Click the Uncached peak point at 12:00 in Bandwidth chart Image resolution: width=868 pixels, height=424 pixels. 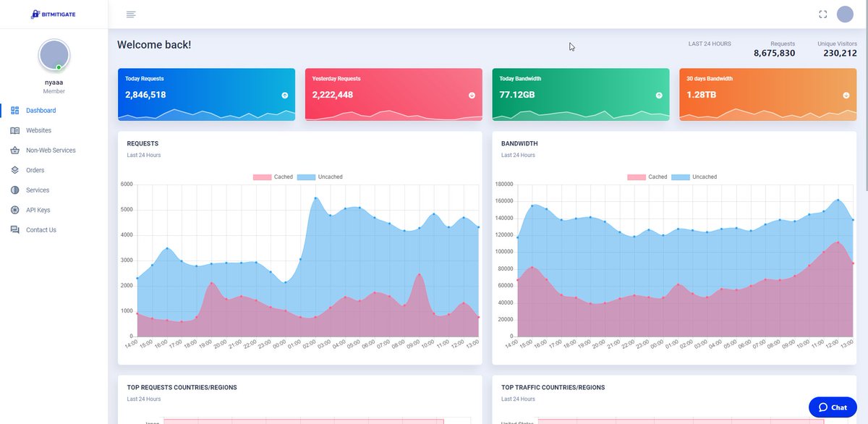pos(838,200)
